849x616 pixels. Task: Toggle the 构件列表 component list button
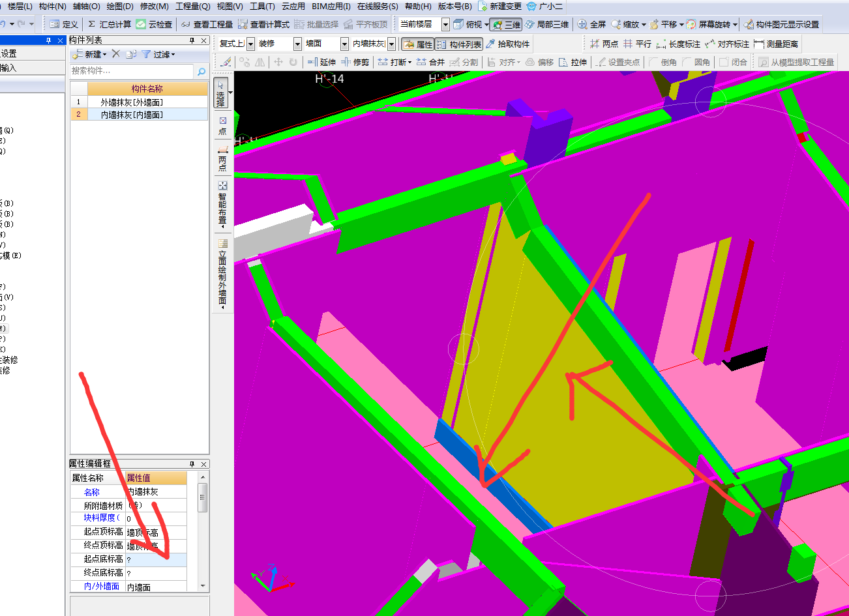coord(459,44)
